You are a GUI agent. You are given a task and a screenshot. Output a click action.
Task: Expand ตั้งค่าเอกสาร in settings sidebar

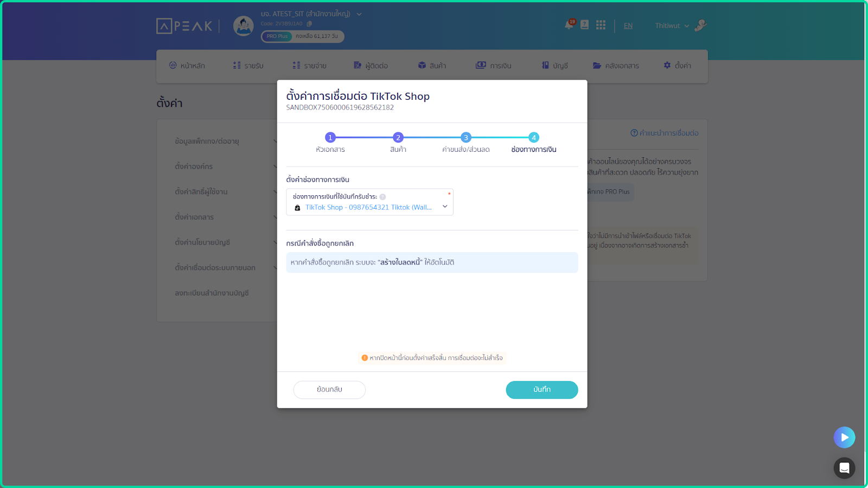click(225, 217)
